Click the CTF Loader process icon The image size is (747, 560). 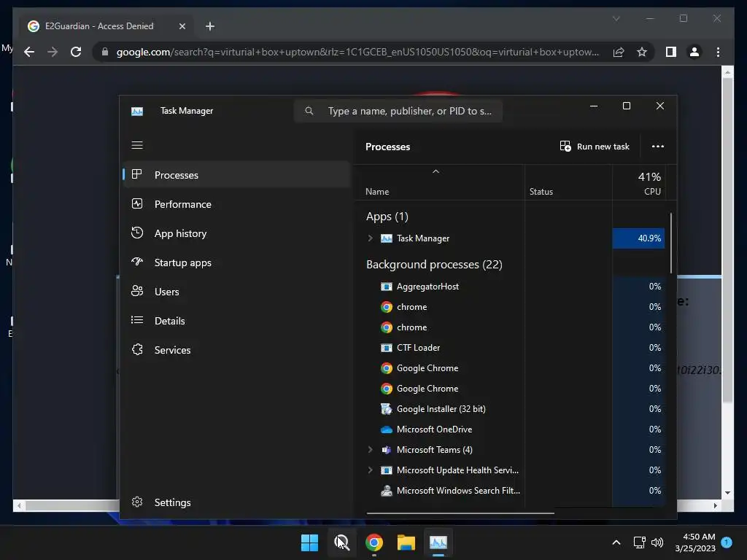[387, 348]
